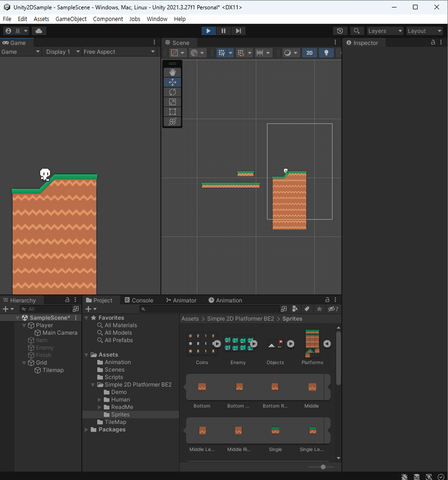Toggle scene lighting
Viewport: 448px width, 480px height.
point(326,53)
